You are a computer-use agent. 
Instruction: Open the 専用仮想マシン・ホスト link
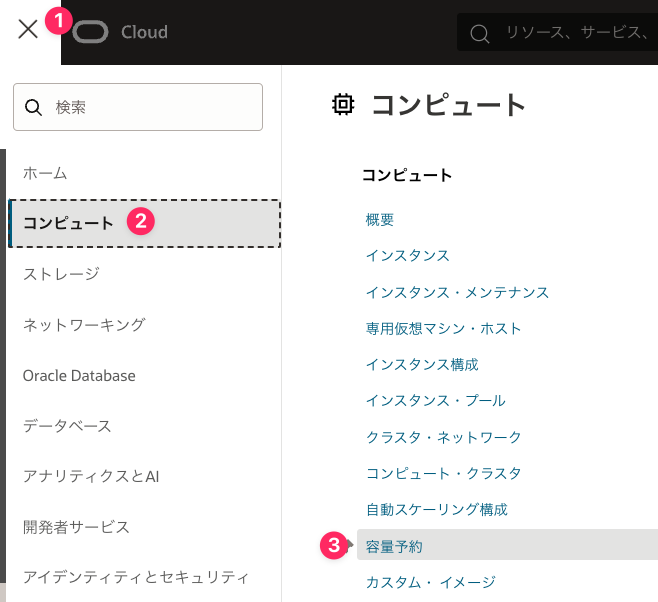[443, 328]
